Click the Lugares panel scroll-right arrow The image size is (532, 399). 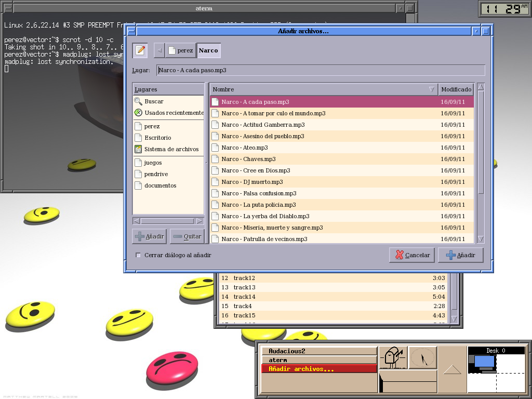click(199, 221)
